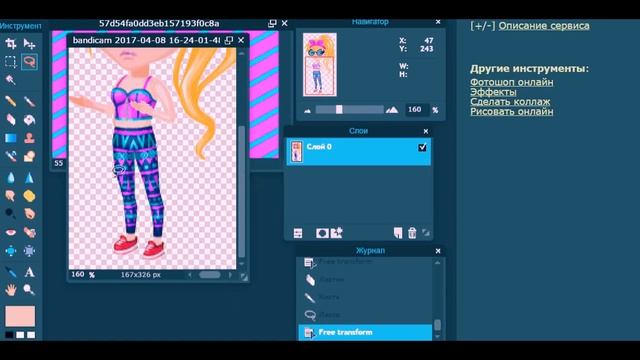This screenshot has height=360, width=640.
Task: Delete layer with trash icon
Action: point(412,233)
